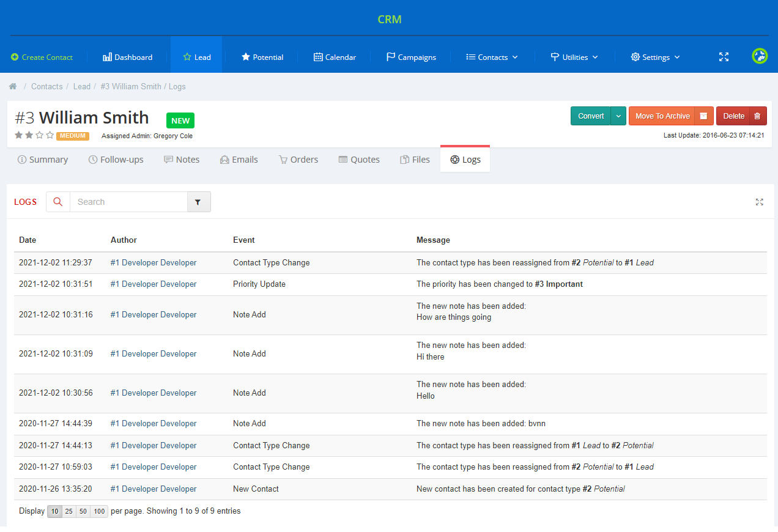The height and width of the screenshot is (532, 778).
Task: Click 'Showing 1 to 9 of 9 entries'
Action: click(x=193, y=511)
